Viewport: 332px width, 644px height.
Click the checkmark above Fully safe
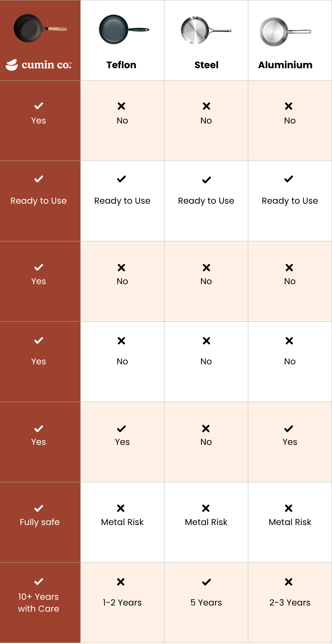coord(39,508)
